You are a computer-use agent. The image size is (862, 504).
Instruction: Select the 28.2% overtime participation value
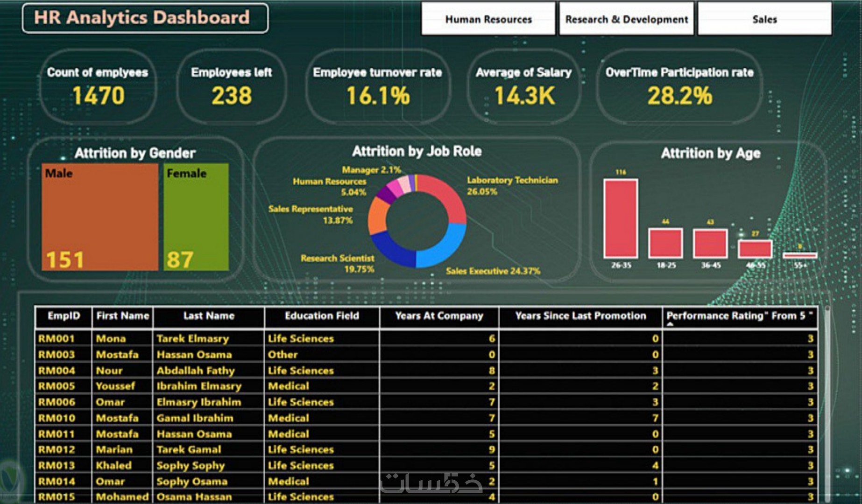680,96
